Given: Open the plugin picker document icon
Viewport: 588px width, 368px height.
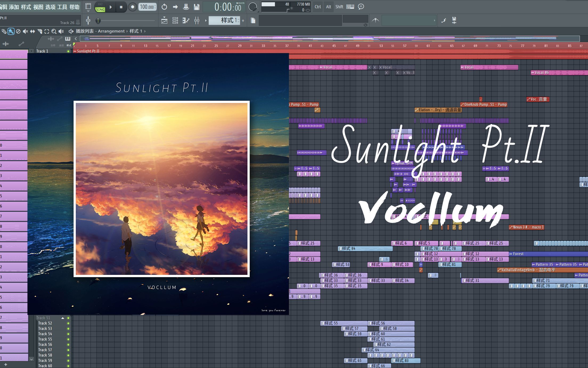Looking at the screenshot, I should click(x=253, y=20).
